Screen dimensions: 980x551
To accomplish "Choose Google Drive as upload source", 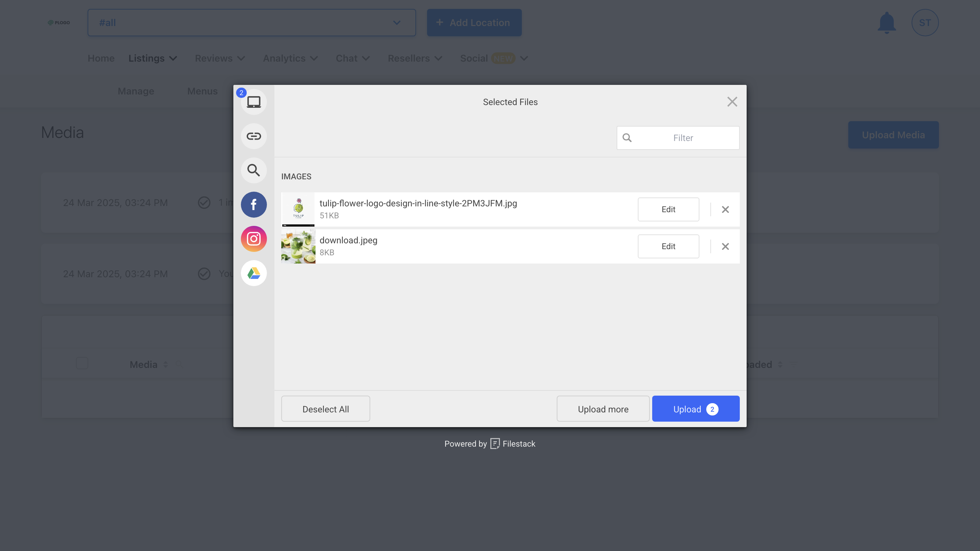I will [x=254, y=273].
